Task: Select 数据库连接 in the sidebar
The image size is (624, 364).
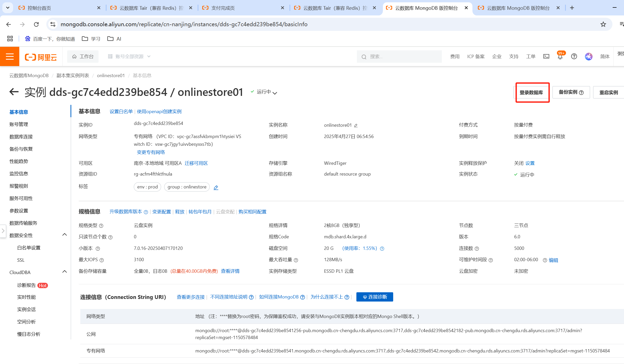Action: pos(21,137)
